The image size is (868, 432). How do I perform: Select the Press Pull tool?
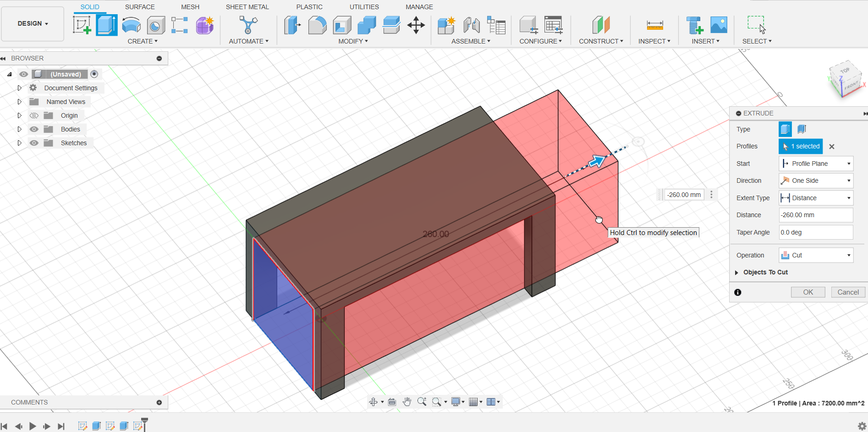coord(292,25)
